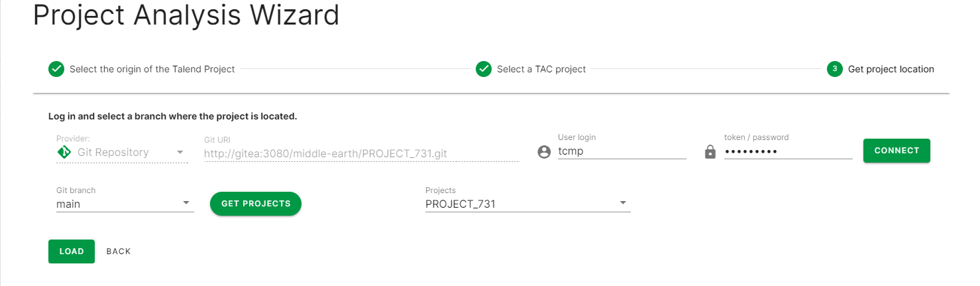Click the padlock icon beside token / password
This screenshot has width=980, height=286.
click(x=710, y=152)
